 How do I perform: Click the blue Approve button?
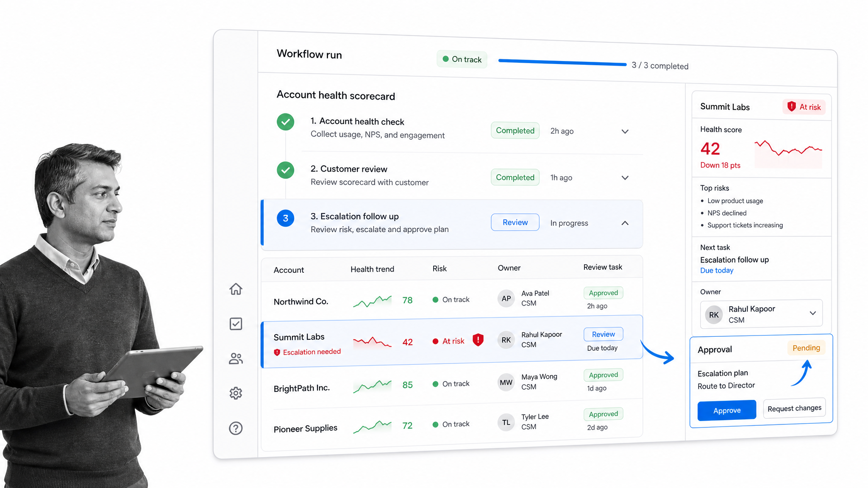pos(727,410)
